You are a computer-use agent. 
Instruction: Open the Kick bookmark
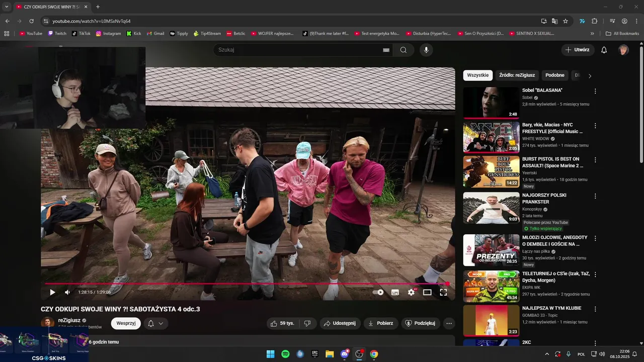[x=134, y=34]
